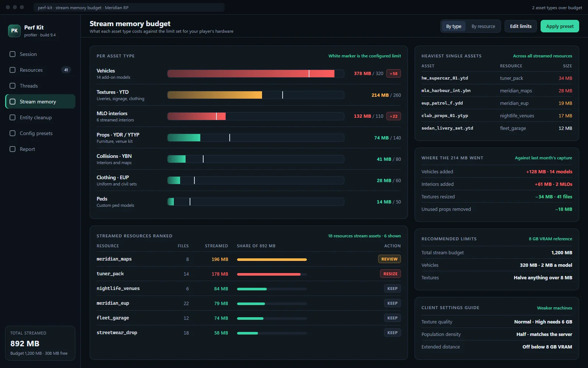Click the meridian_maps resource name
The height and width of the screenshot is (368, 588).
tap(114, 259)
